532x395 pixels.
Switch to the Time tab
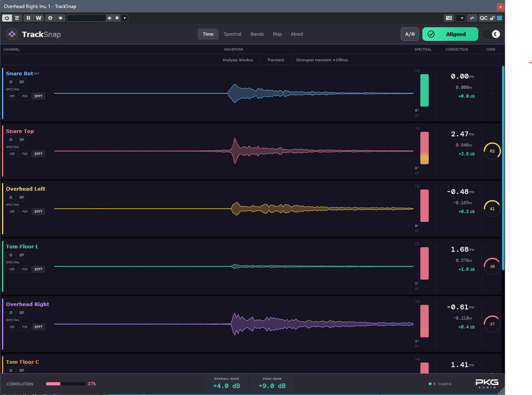point(208,34)
